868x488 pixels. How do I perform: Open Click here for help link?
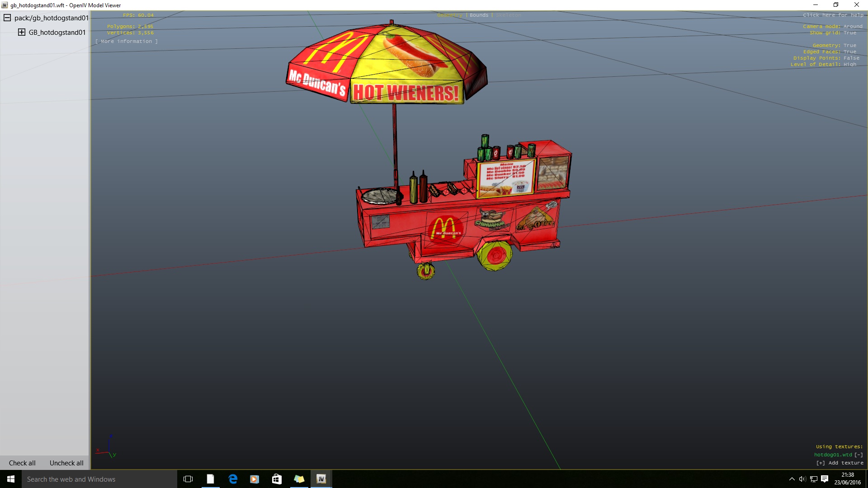tap(833, 15)
